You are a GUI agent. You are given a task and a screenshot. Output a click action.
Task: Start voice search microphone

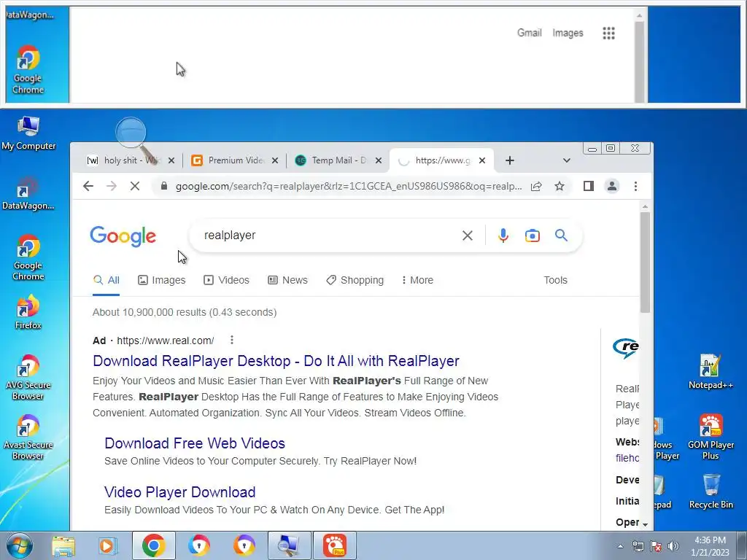503,236
